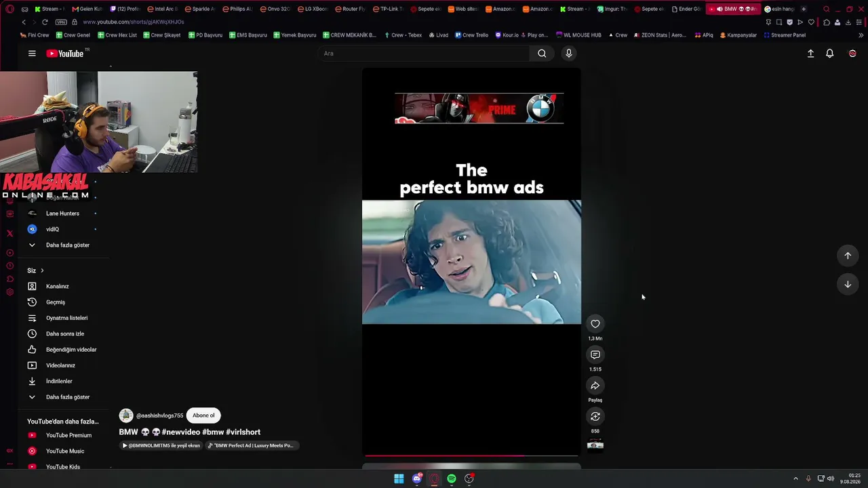Open the sound thumbnail under remix
Screen dimensions: 868x488
595,445
